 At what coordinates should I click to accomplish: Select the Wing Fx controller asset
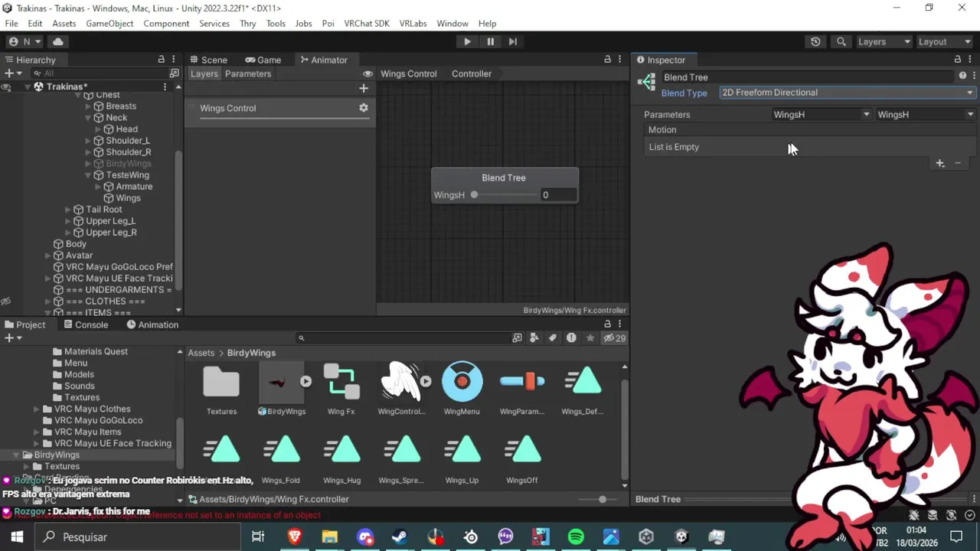click(341, 383)
